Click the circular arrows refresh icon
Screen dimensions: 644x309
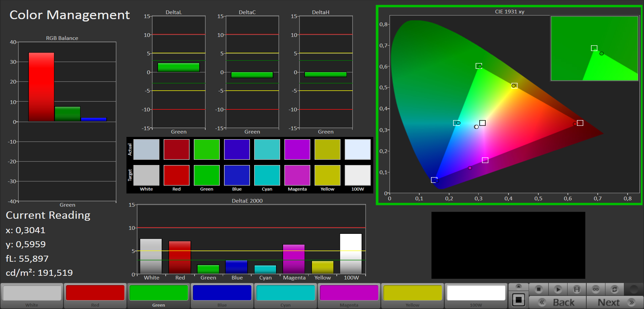[x=614, y=289]
